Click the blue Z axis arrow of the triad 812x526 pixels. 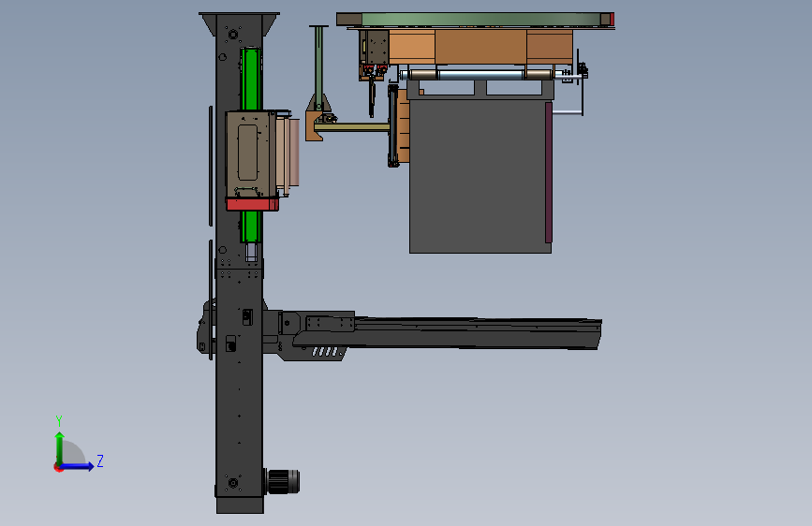(x=78, y=466)
